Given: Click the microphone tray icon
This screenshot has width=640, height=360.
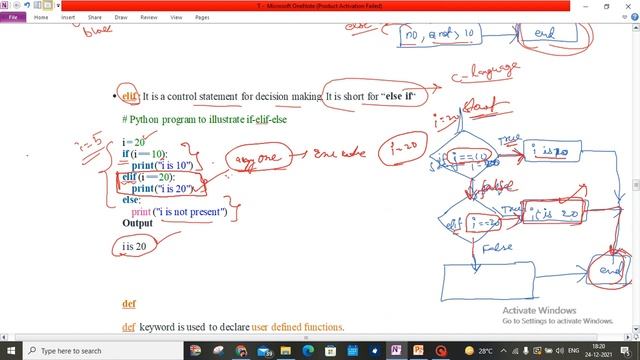Looking at the screenshot, I should coord(526,351).
